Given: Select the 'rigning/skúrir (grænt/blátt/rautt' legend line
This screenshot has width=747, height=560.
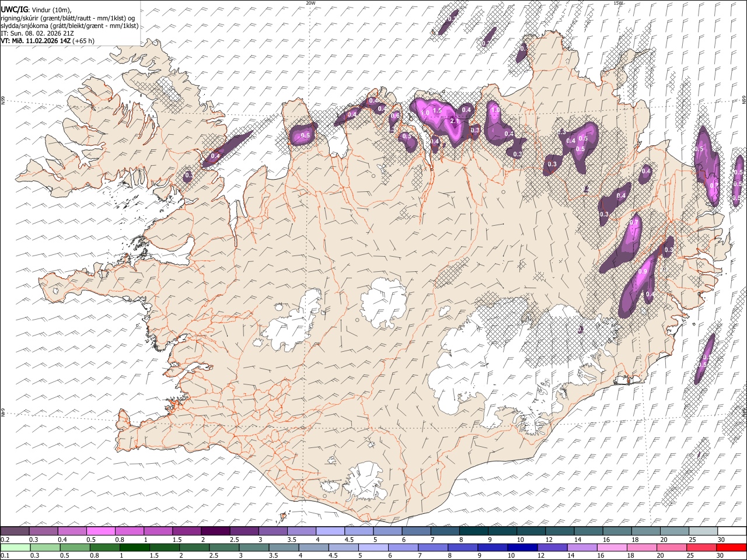Looking at the screenshot, I should pyautogui.click(x=68, y=17).
